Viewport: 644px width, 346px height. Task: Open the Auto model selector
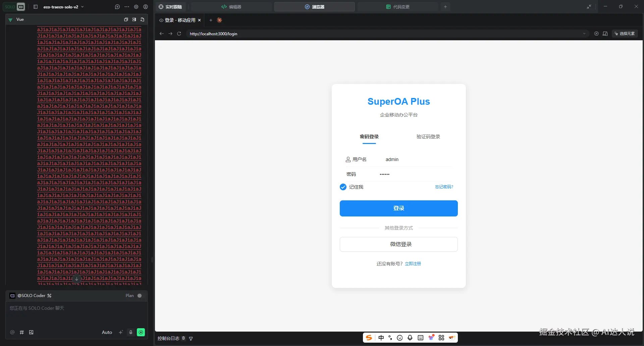[107, 332]
